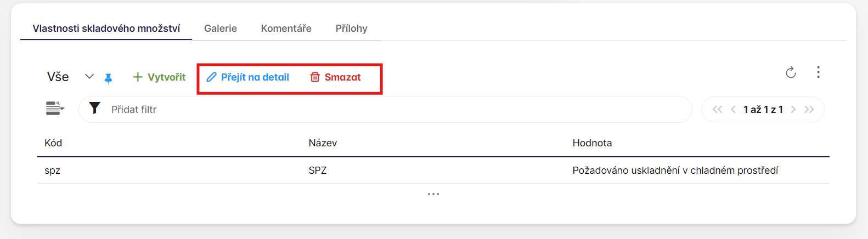Select the Přílohy tab
Viewport: 868px width, 239px height.
pyautogui.click(x=351, y=29)
